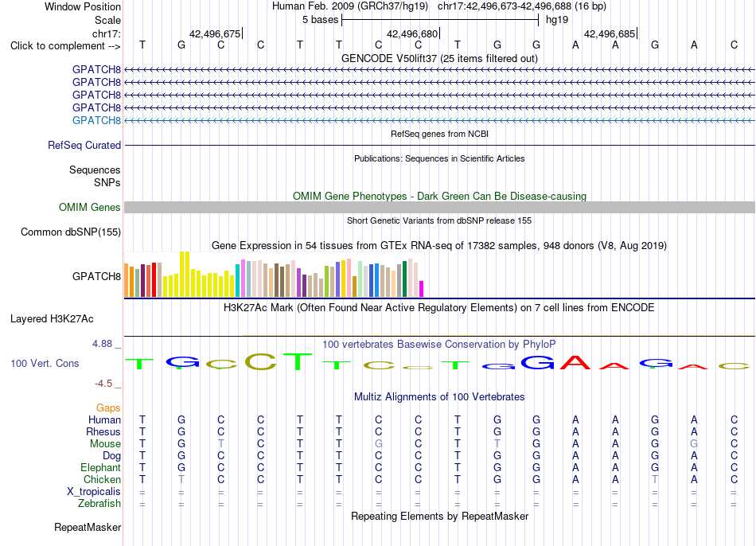Click the -4.5 PhyloP lower scale value
756x546 pixels.
pyautogui.click(x=103, y=384)
